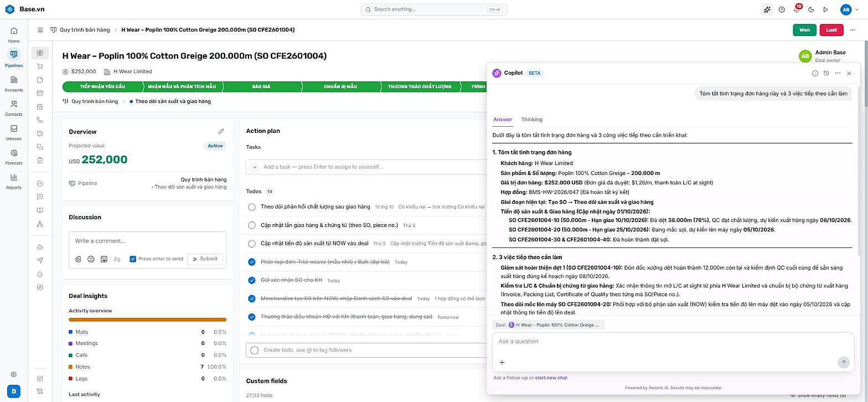Focus the Search anything field
868x402 pixels.
click(433, 9)
